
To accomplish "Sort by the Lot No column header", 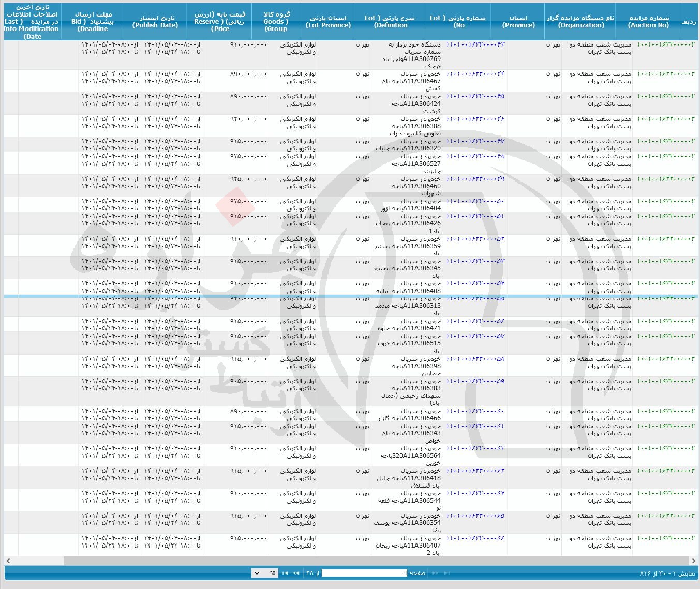I will click(459, 22).
